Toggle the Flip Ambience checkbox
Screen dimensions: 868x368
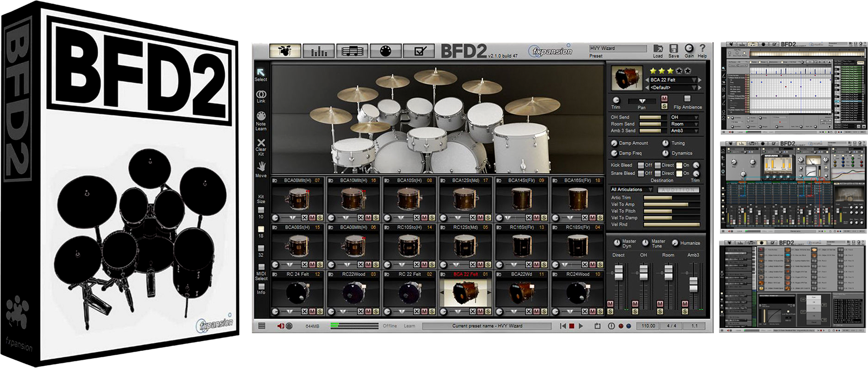tap(687, 99)
